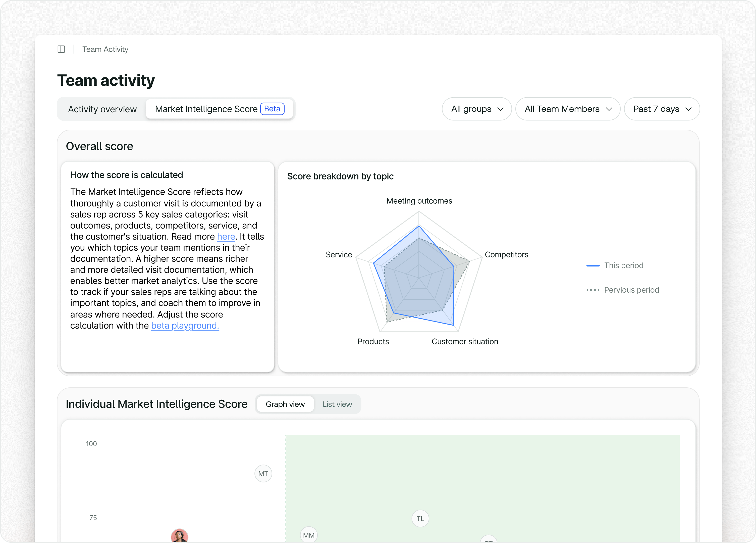Image resolution: width=756 pixels, height=543 pixels.
Task: Expand the All Team Members dropdown
Action: [x=568, y=109]
